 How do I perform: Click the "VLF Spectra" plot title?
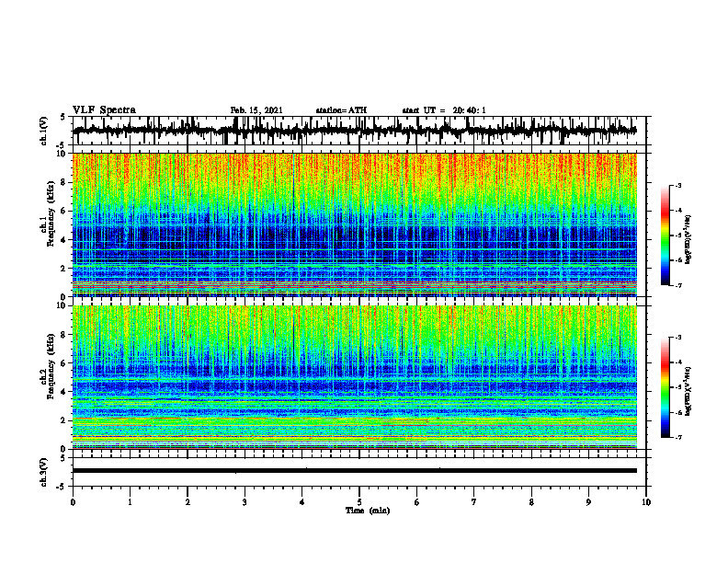[104, 110]
